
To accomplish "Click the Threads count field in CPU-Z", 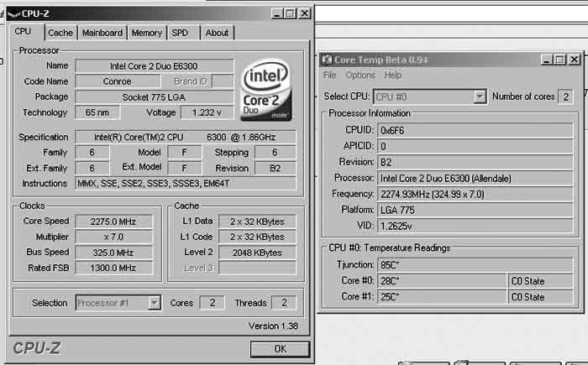I will pyautogui.click(x=284, y=303).
